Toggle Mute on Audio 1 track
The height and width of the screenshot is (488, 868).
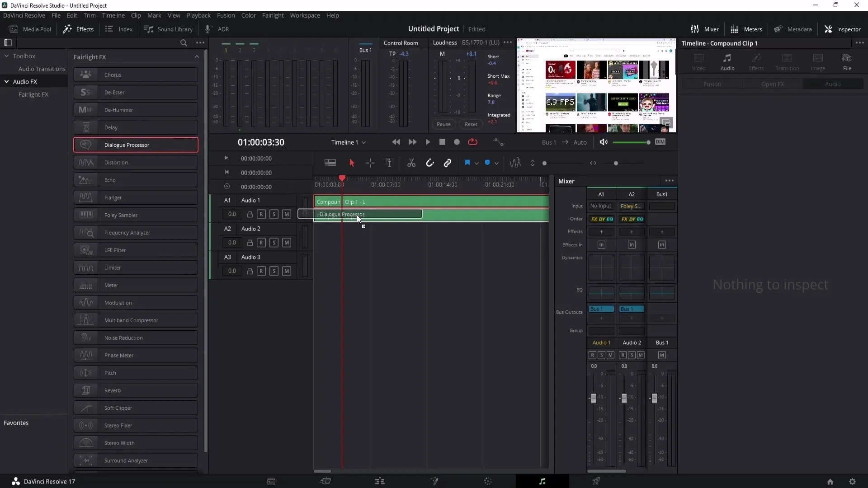coord(287,214)
